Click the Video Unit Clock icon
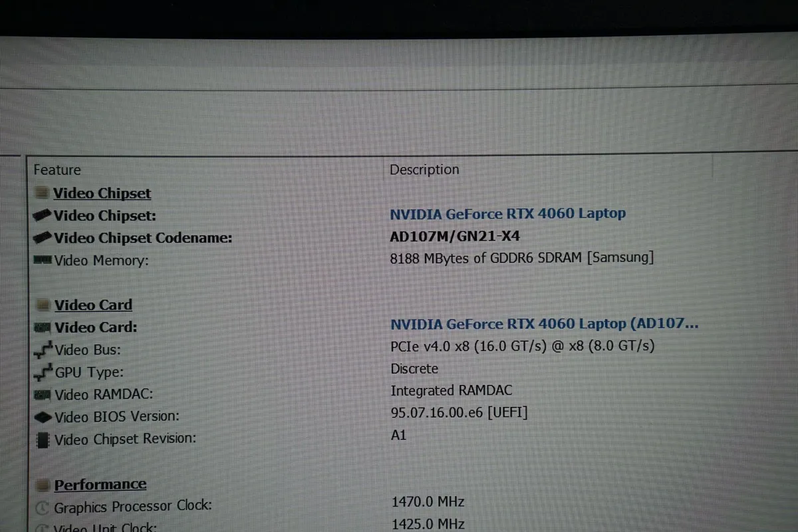This screenshot has width=798, height=532. (x=43, y=527)
